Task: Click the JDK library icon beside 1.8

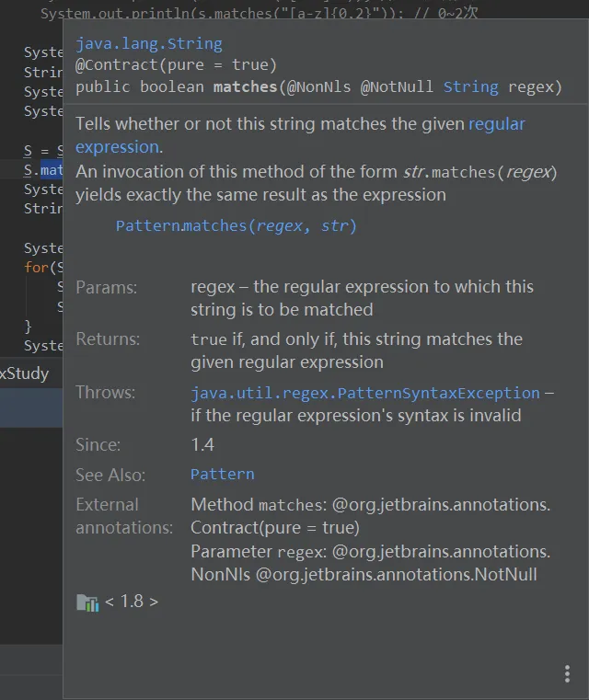Action: tap(87, 602)
